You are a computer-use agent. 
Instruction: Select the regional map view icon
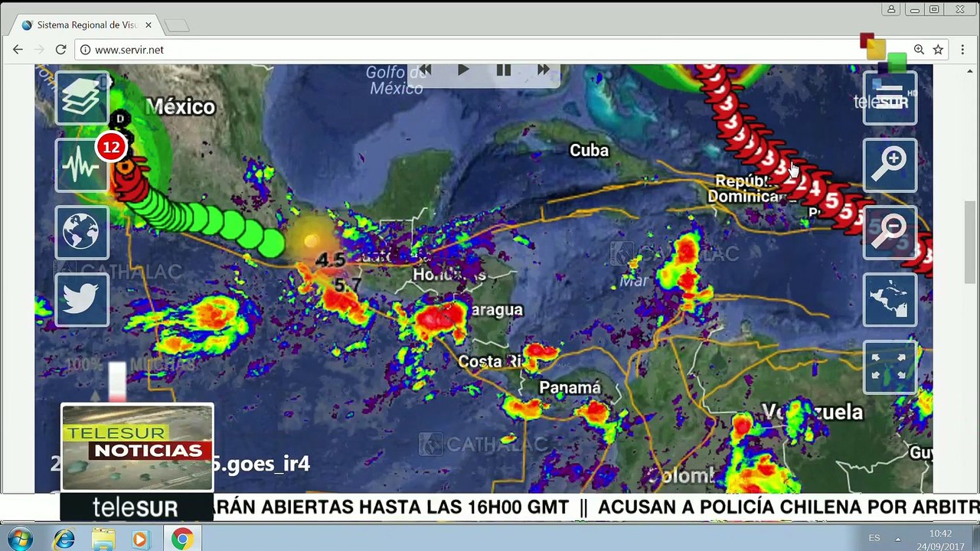pos(890,299)
